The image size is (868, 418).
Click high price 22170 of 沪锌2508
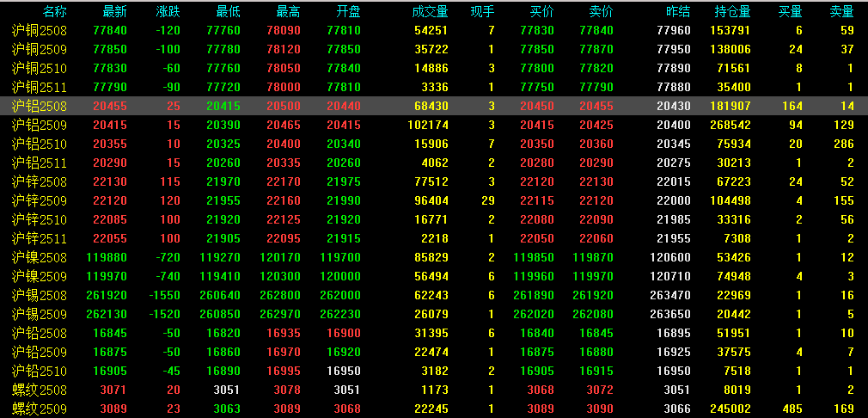point(284,181)
